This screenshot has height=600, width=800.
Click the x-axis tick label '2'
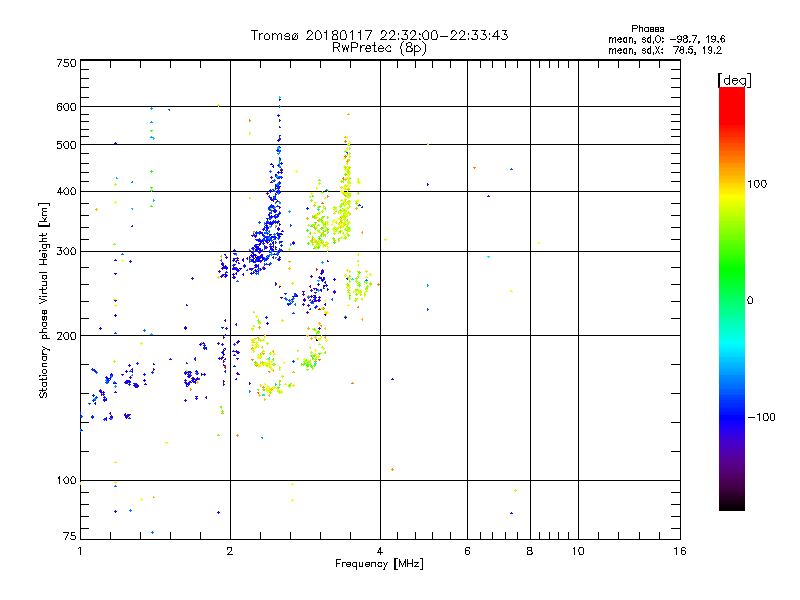[x=230, y=551]
